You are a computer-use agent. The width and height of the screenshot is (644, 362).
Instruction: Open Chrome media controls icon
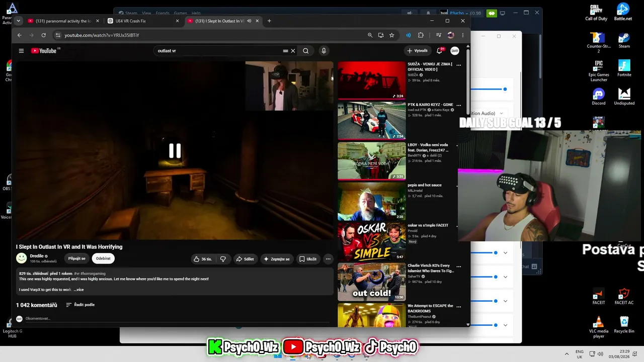tap(439, 35)
